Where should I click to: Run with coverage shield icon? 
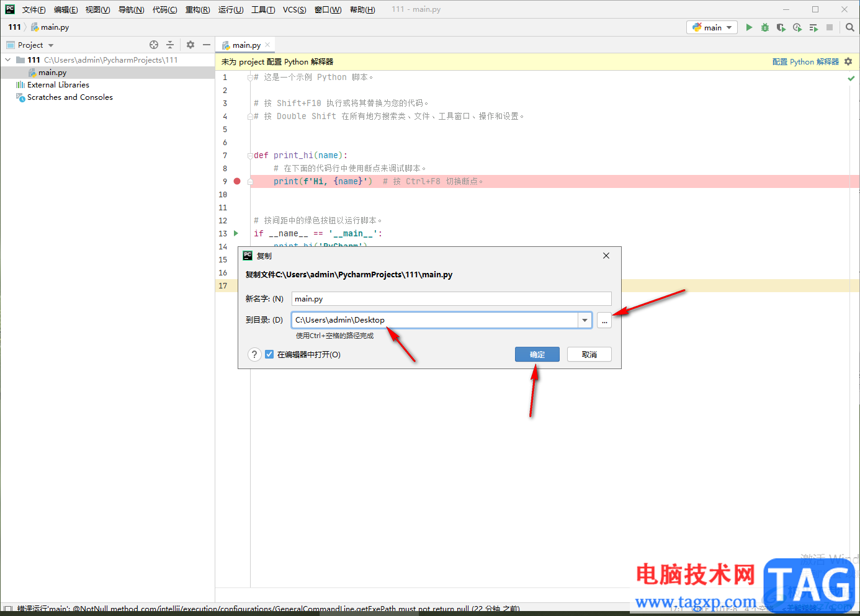[x=781, y=27]
